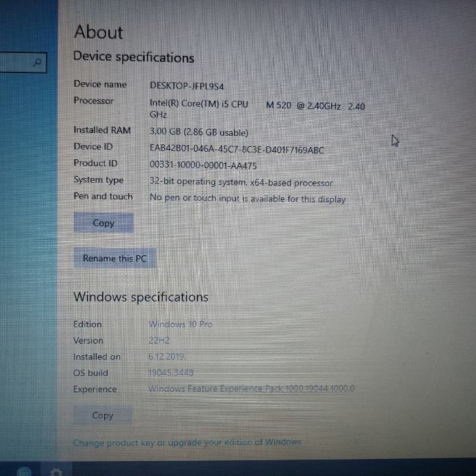This screenshot has width=476, height=476.
Task: Click the About page heading
Action: click(x=99, y=32)
